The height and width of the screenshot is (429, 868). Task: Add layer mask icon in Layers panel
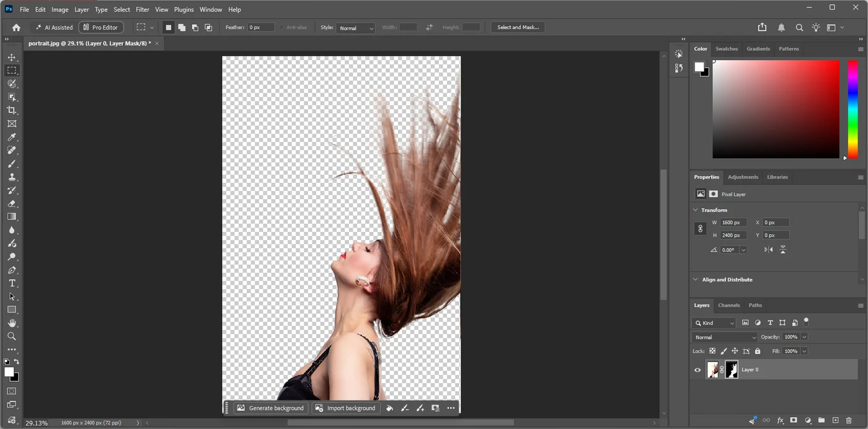pyautogui.click(x=794, y=420)
